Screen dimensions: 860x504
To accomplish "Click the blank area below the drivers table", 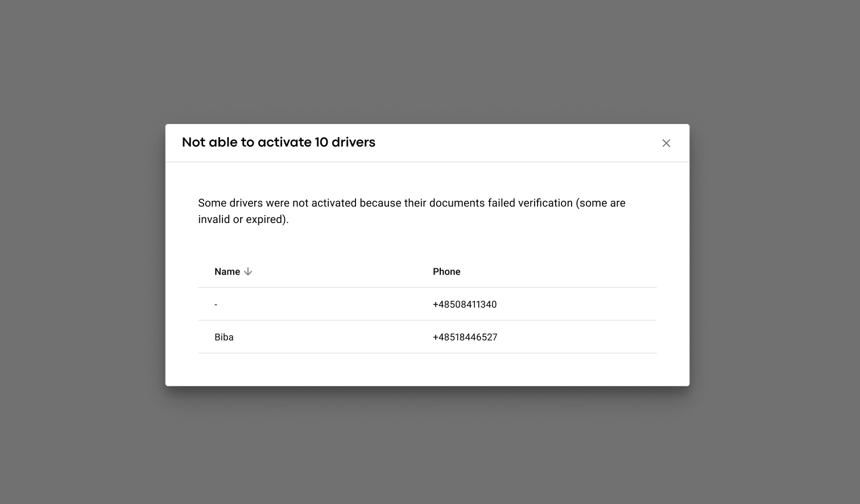I will [x=427, y=370].
